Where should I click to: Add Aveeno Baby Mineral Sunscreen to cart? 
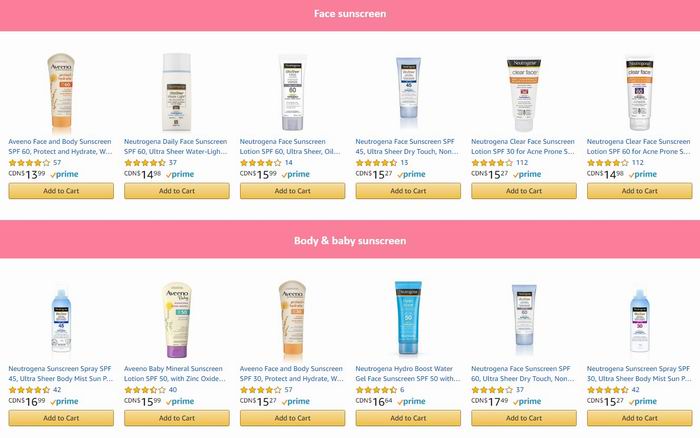(177, 418)
